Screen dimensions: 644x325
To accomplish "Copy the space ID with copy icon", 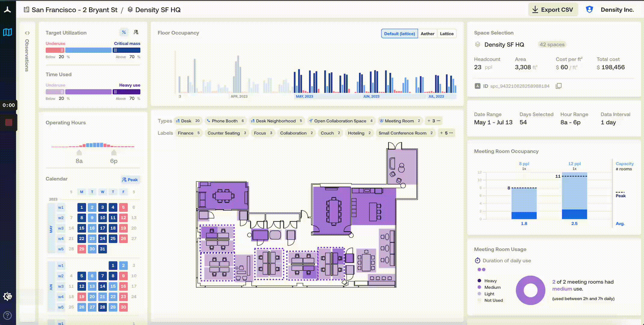I will pos(558,86).
